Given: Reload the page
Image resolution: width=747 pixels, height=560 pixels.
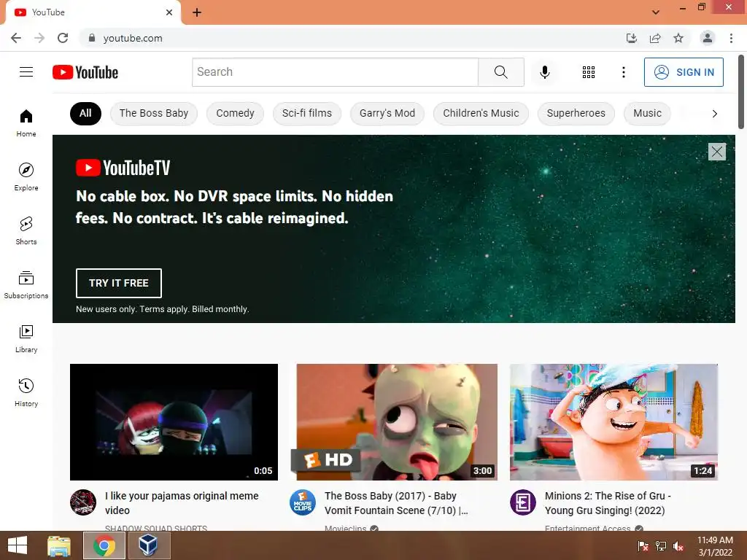Looking at the screenshot, I should [63, 38].
